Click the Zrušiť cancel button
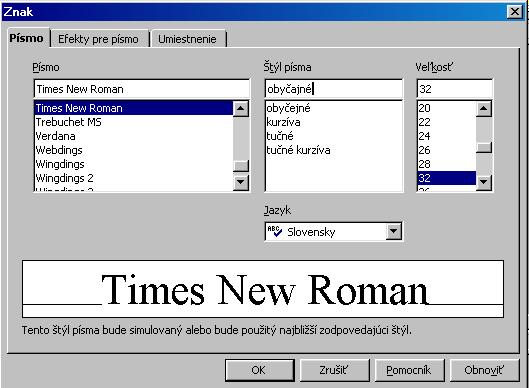Image resolution: width=529 pixels, height=388 pixels. (334, 370)
